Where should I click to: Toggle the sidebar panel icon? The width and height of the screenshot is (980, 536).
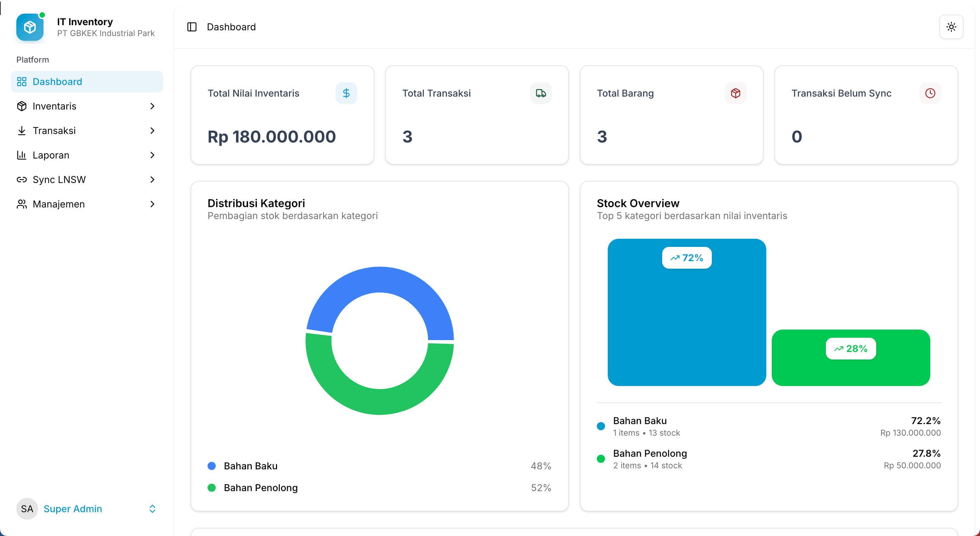(x=192, y=27)
